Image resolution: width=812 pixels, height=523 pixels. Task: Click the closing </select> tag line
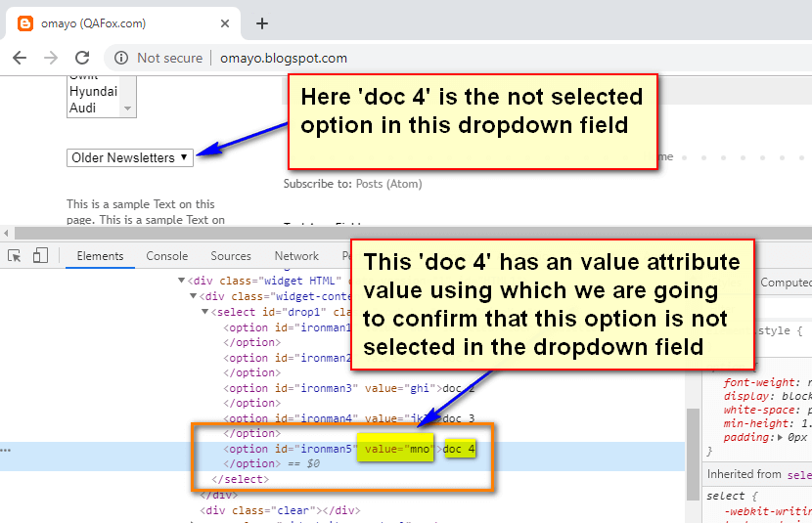(x=241, y=480)
